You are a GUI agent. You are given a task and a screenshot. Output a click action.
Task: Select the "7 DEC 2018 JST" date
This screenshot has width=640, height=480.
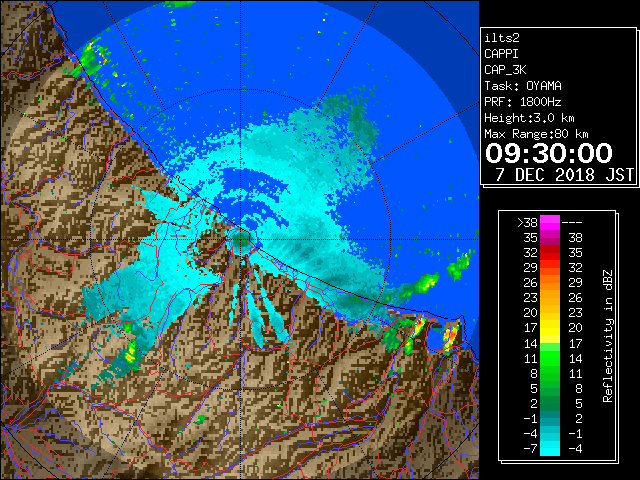(x=564, y=175)
